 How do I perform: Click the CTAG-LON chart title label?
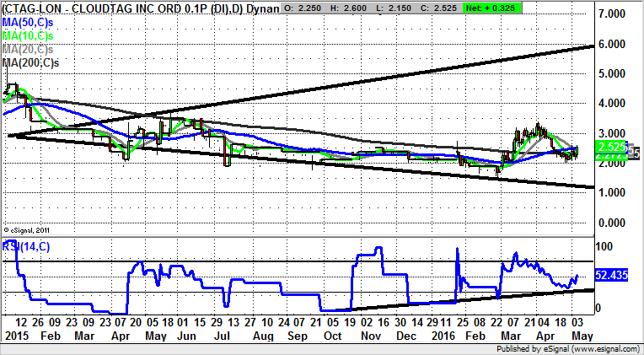click(135, 8)
